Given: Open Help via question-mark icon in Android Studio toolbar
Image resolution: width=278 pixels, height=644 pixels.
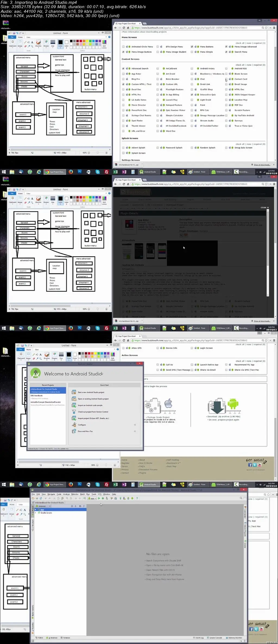Looking at the screenshot, I should pyautogui.click(x=137, y=498).
